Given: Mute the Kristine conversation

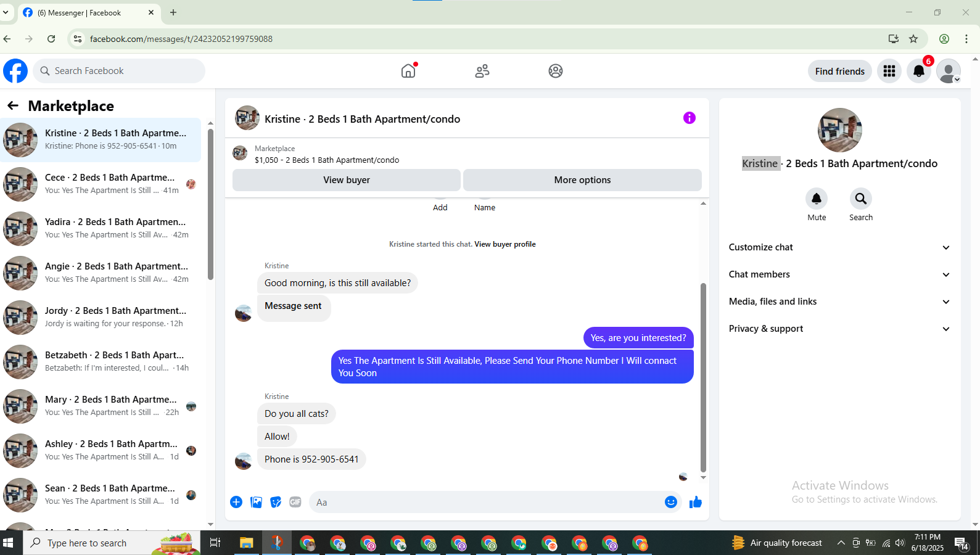Looking at the screenshot, I should 817,199.
